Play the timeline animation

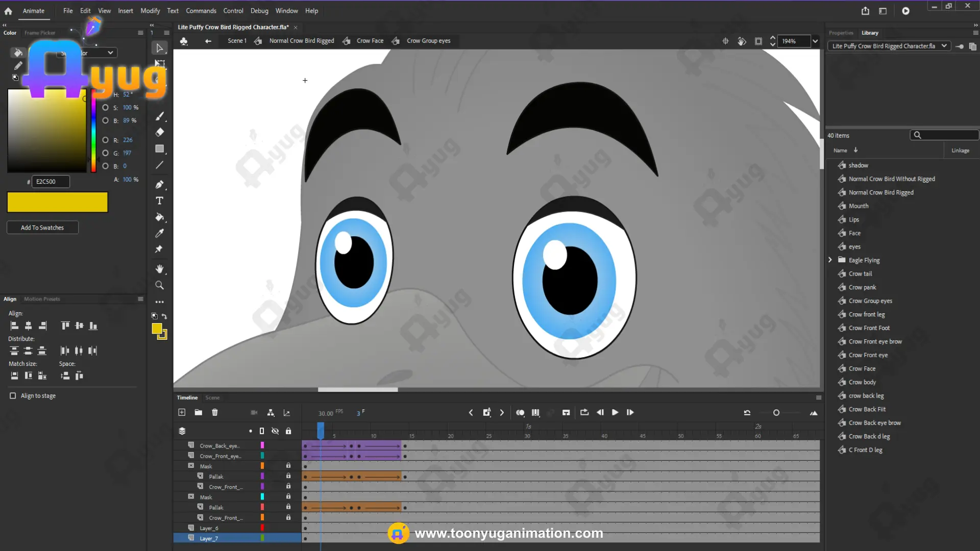point(615,412)
